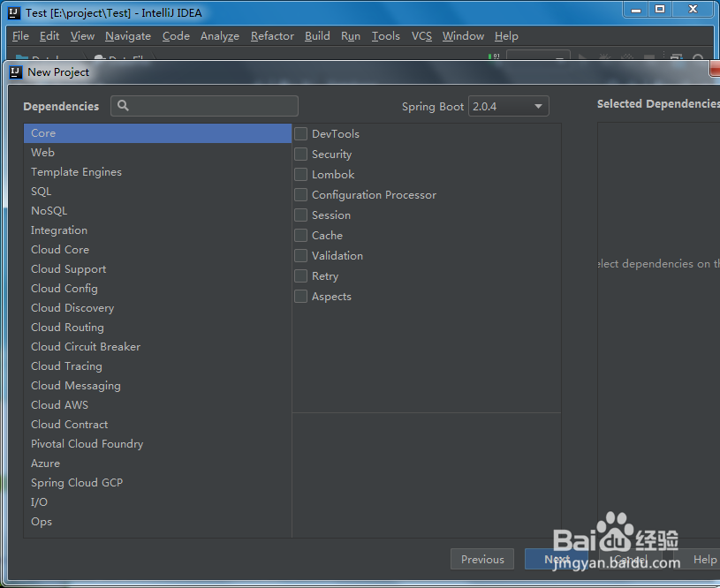Open the Navigate menu

pos(127,36)
